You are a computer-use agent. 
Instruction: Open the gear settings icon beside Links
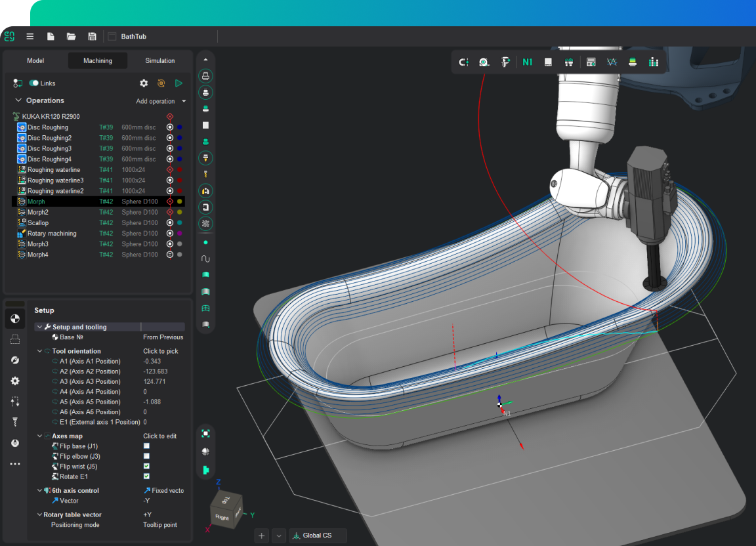(144, 83)
